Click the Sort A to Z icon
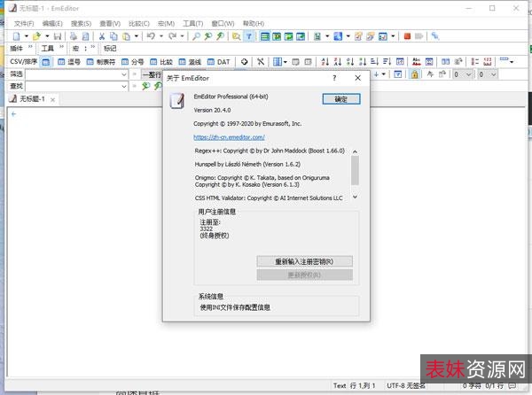This screenshot has width=532, height=395. tap(325, 61)
